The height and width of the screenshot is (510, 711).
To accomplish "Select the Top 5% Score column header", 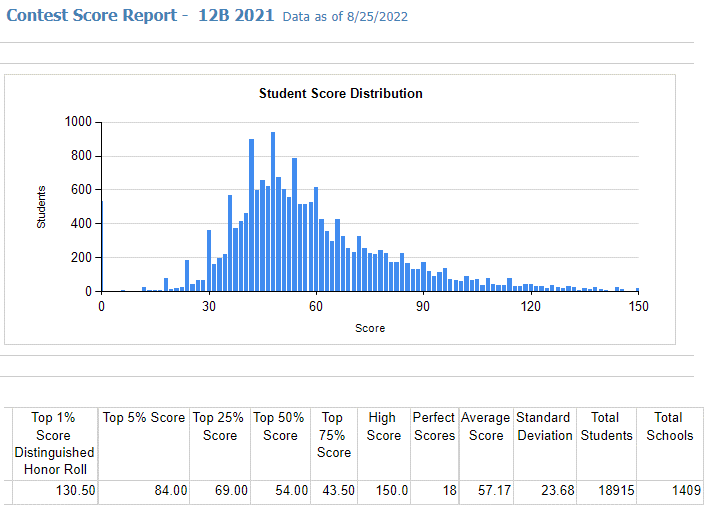I will coord(144,418).
